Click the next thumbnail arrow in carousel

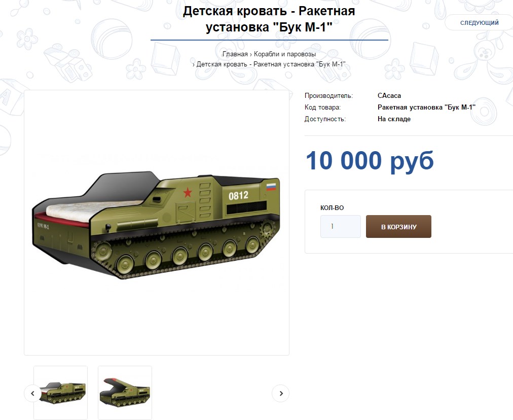(281, 393)
